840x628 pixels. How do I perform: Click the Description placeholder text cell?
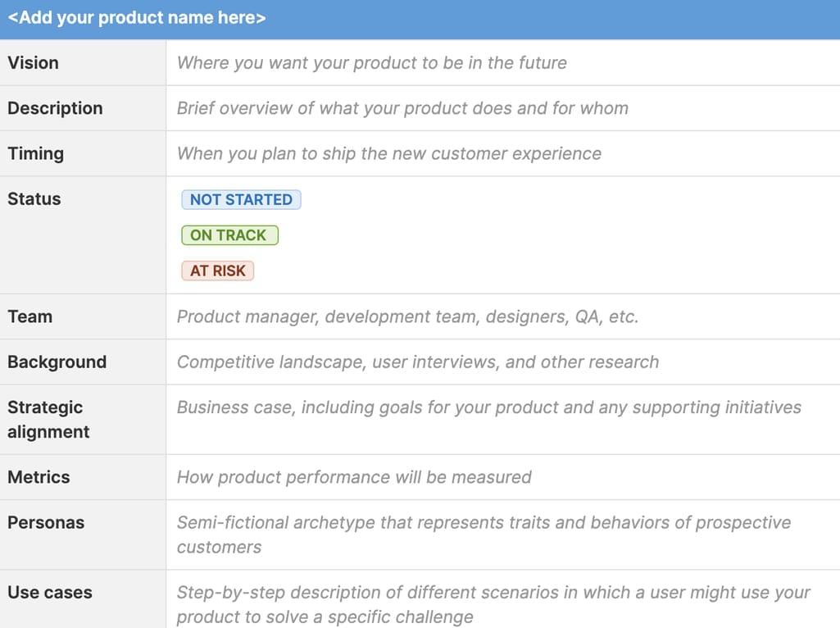pos(402,108)
